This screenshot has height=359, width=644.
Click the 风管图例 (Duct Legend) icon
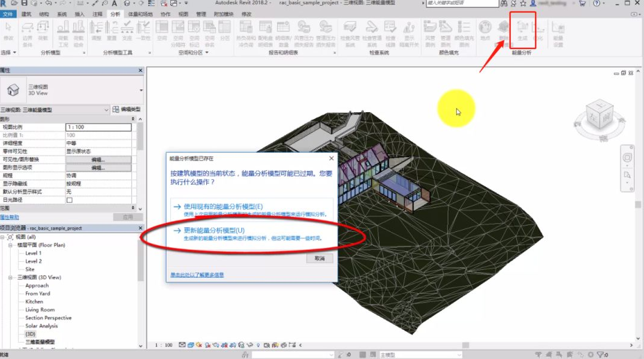point(430,34)
